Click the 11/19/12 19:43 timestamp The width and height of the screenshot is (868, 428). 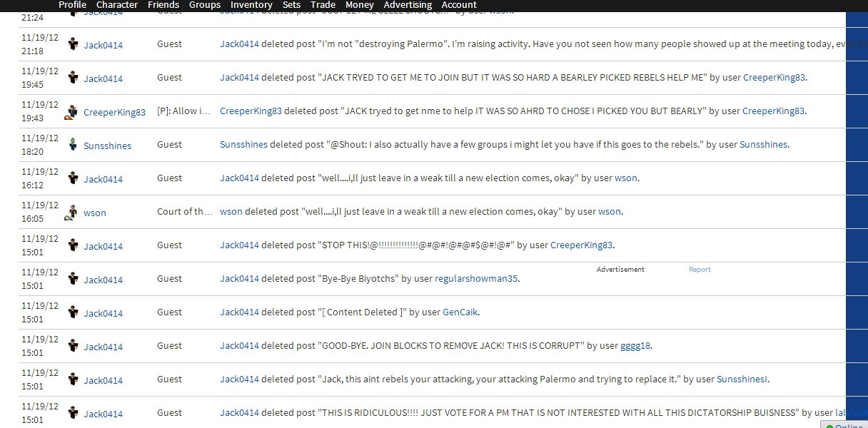click(x=40, y=111)
